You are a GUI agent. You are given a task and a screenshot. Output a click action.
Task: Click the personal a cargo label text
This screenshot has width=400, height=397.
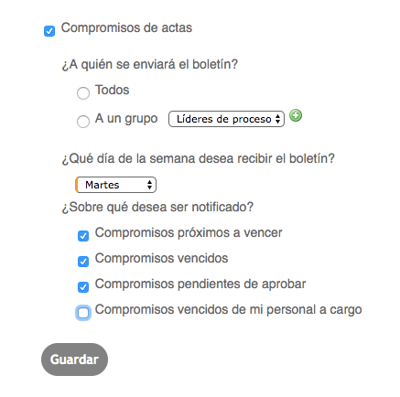tap(314, 310)
